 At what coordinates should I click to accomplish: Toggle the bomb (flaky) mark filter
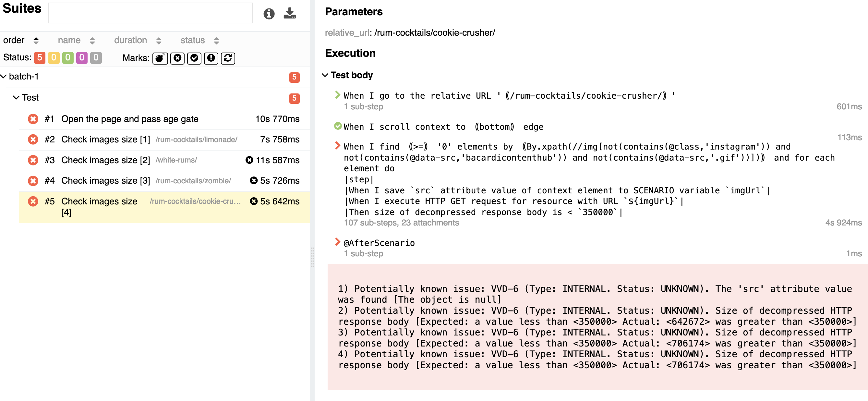coord(160,58)
